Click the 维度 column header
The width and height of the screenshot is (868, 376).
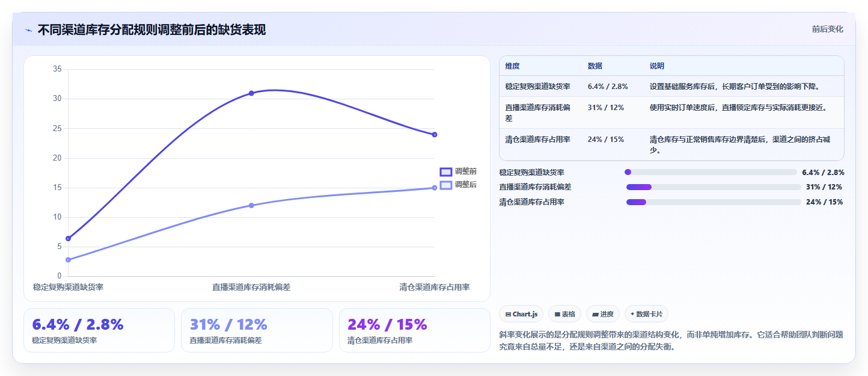pyautogui.click(x=513, y=66)
